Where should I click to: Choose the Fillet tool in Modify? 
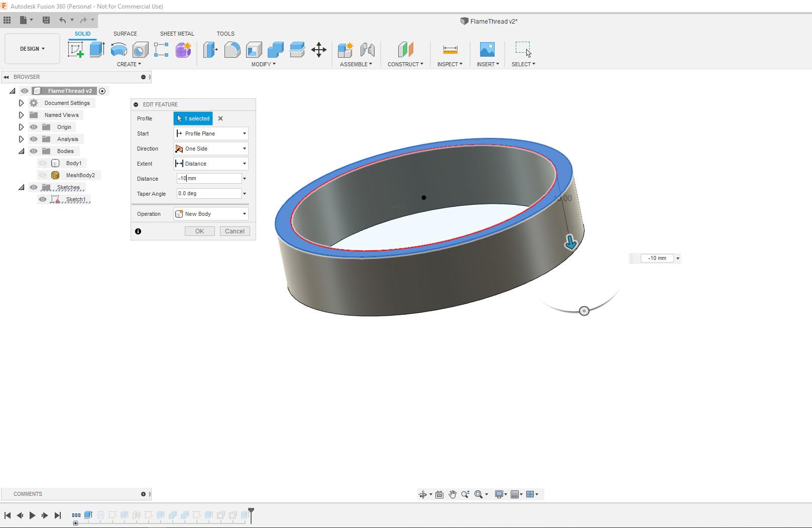232,50
